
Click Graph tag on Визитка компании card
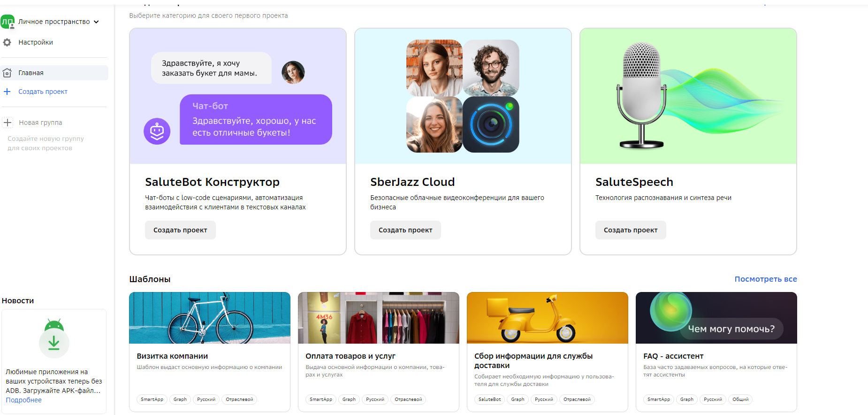click(x=180, y=400)
